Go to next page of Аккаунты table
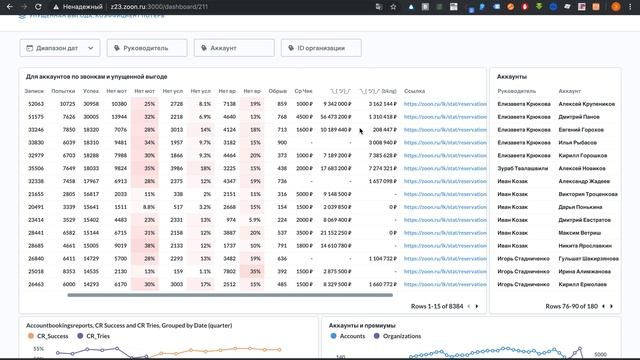The height and width of the screenshot is (360, 640). [x=611, y=306]
